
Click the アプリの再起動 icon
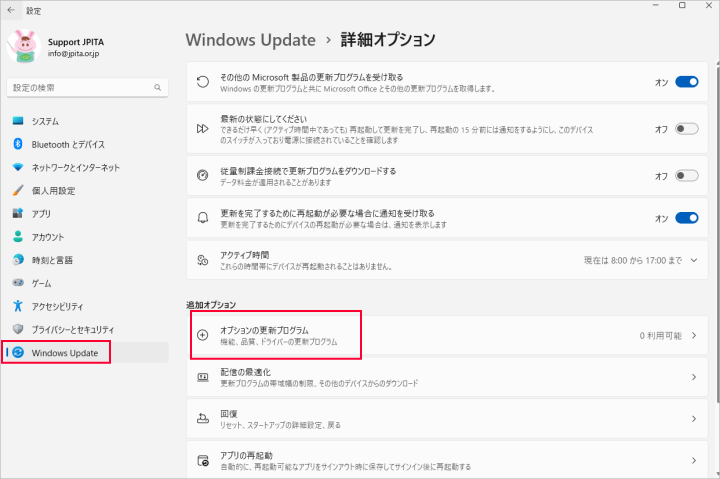click(202, 461)
